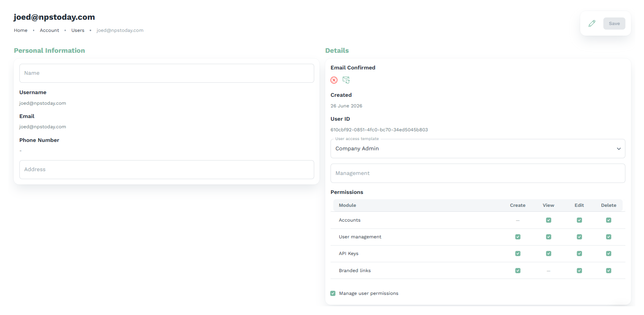Open the User access template dropdown
Screen dimensions: 644x315
(x=478, y=149)
